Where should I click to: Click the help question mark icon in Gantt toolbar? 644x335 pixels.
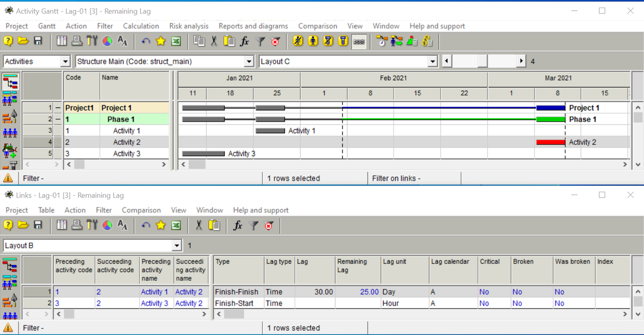[x=9, y=41]
